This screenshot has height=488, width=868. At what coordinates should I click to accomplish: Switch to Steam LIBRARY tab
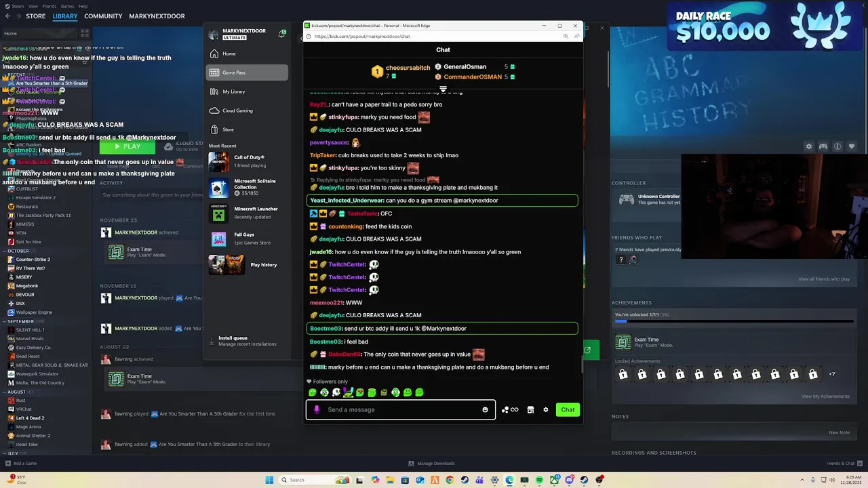point(65,16)
